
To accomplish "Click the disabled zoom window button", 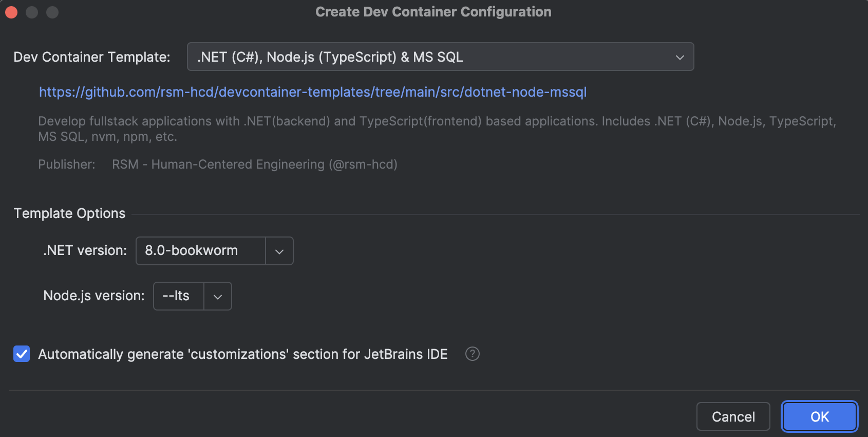I will pos(52,12).
